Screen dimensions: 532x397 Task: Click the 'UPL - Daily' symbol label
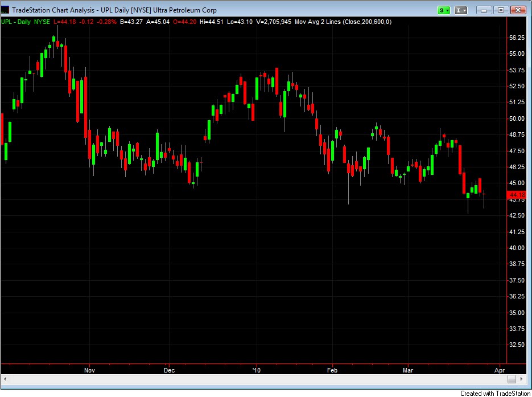[15, 22]
